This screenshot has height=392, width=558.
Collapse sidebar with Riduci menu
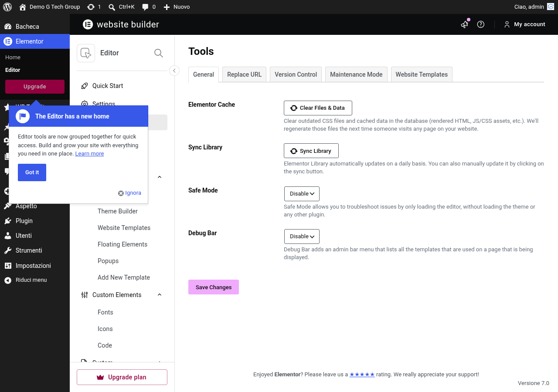(35, 280)
